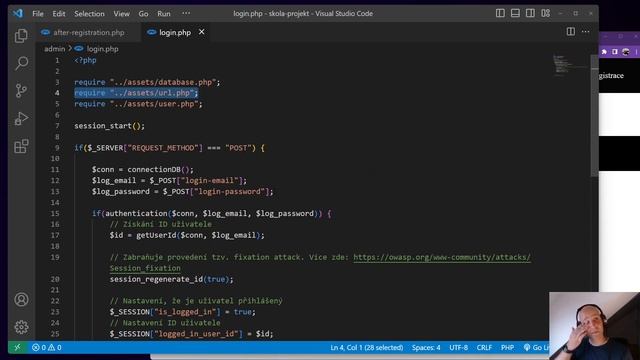Select the login.php editor tab
This screenshot has width=640, height=360.
(x=175, y=32)
